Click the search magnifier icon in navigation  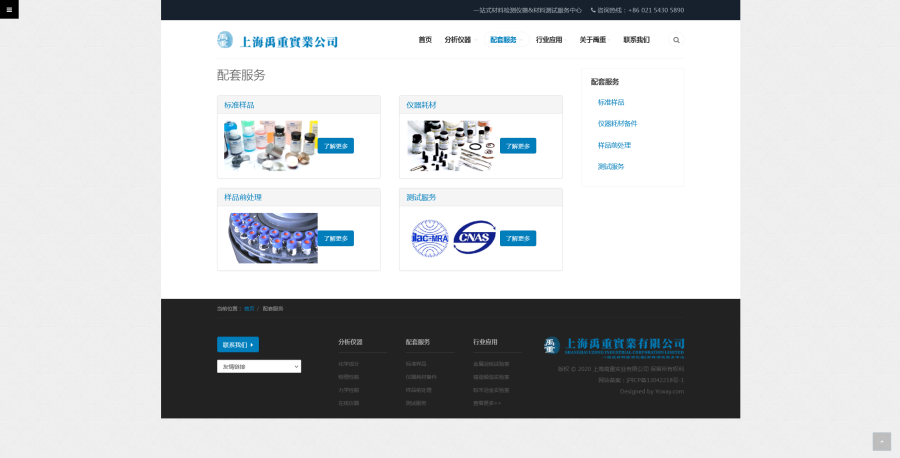[x=676, y=41]
